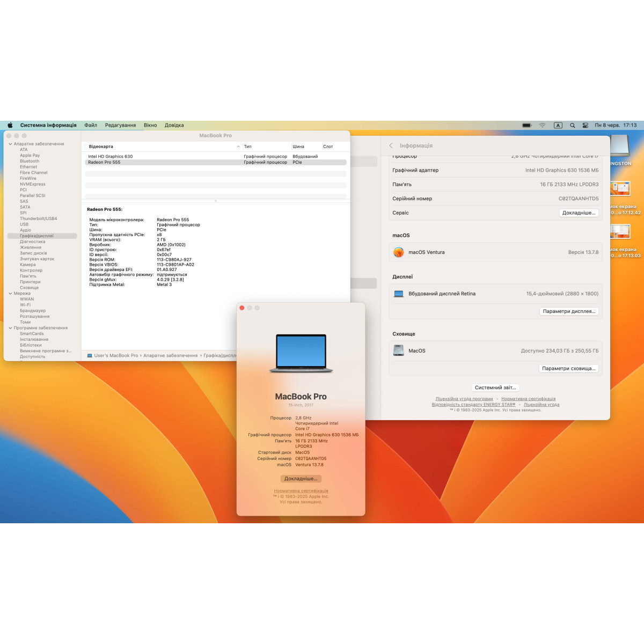This screenshot has width=644, height=644.
Task: Open Нормативна сертифікація link in About window
Action: coord(301,491)
